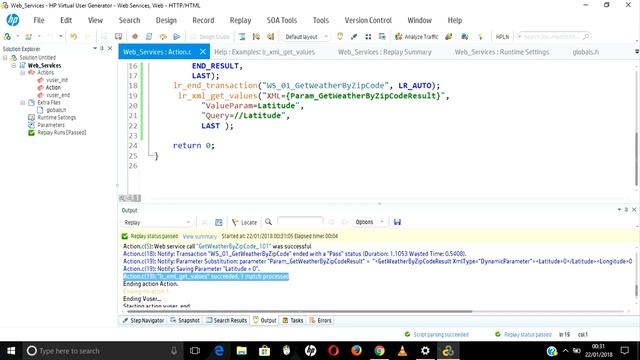Select Parameters in Solution Explorer
This screenshot has width=640, height=360.
[51, 125]
